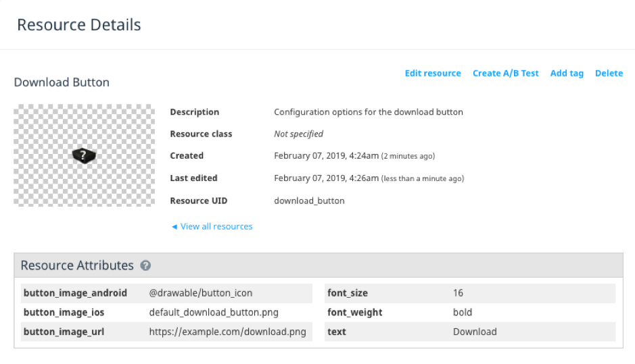Select the font_size attribute name

pos(348,293)
